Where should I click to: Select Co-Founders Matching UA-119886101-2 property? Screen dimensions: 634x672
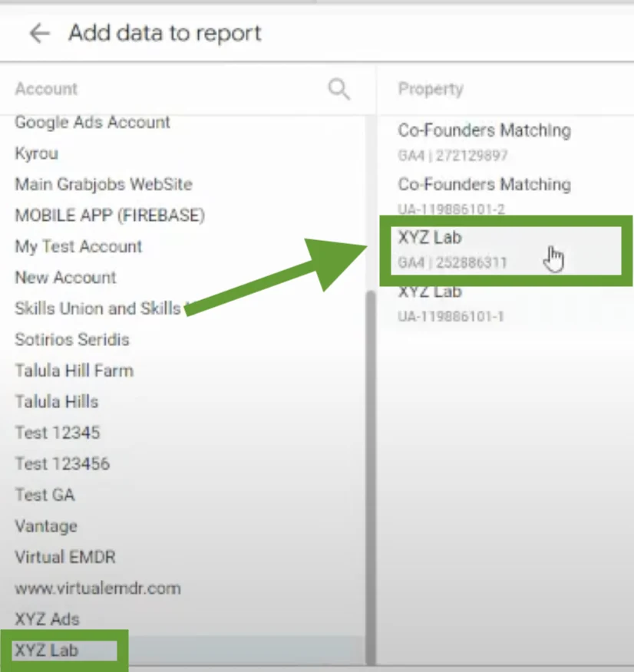click(484, 196)
